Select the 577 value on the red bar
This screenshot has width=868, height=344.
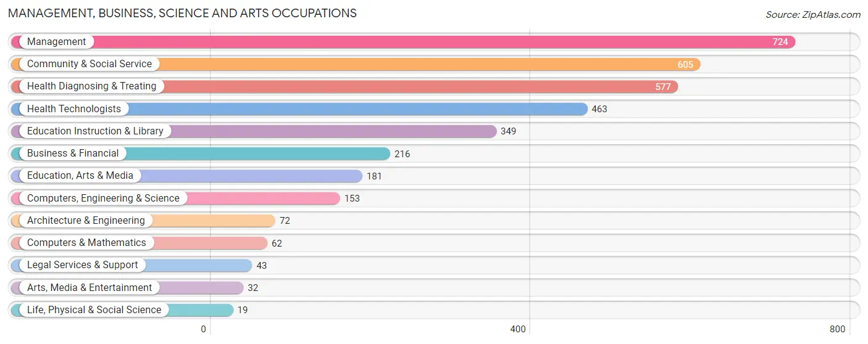click(x=663, y=87)
